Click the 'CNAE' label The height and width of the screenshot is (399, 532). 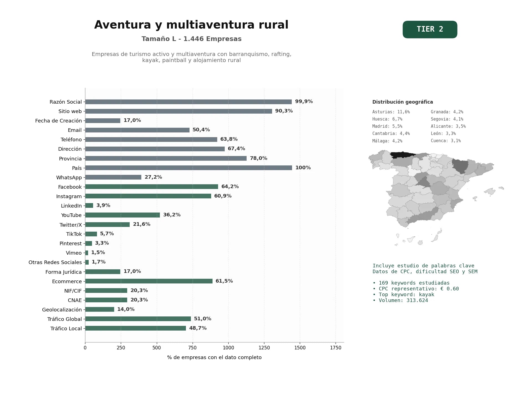click(75, 300)
